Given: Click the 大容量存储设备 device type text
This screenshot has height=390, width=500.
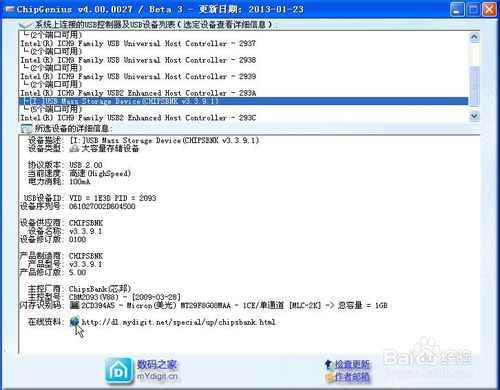Looking at the screenshot, I should coord(110,149).
